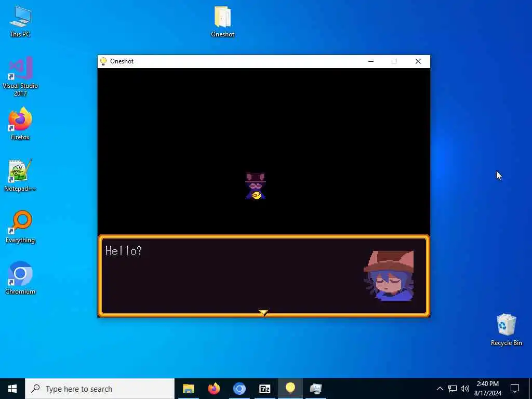Open File Explorer from the taskbar
This screenshot has width=532, height=399.
[x=188, y=389]
